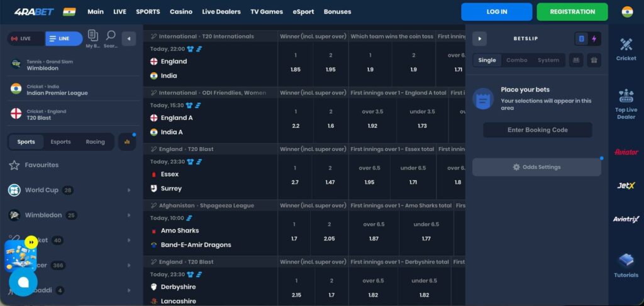Image resolution: width=644 pixels, height=306 pixels.
Task: Open the LIVE menu item
Action: pyautogui.click(x=120, y=12)
